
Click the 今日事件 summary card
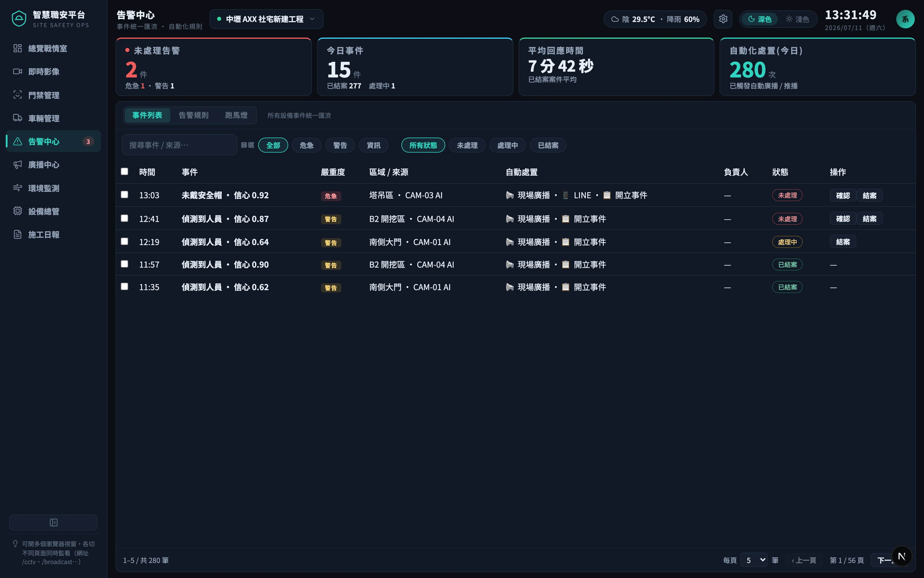(415, 67)
